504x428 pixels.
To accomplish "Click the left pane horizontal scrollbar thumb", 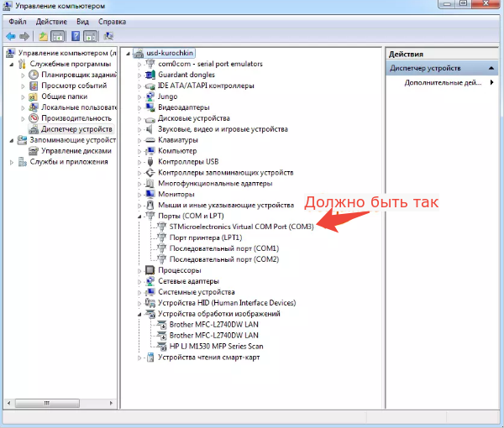I will coord(47,403).
